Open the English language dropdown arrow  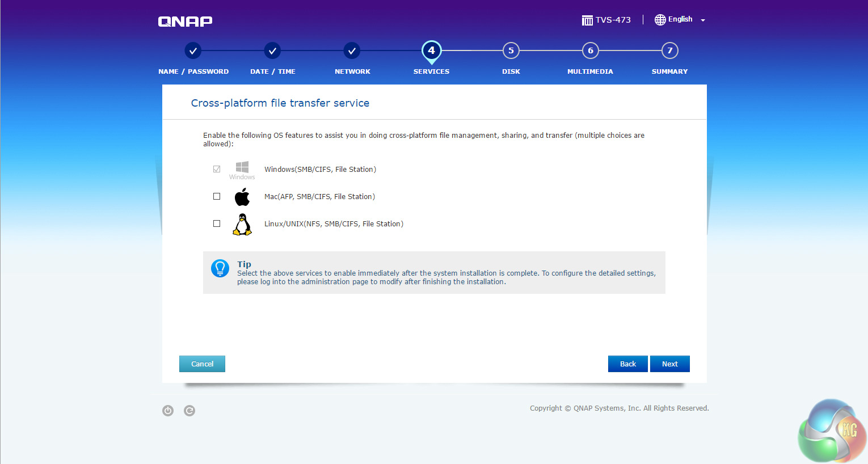click(703, 20)
